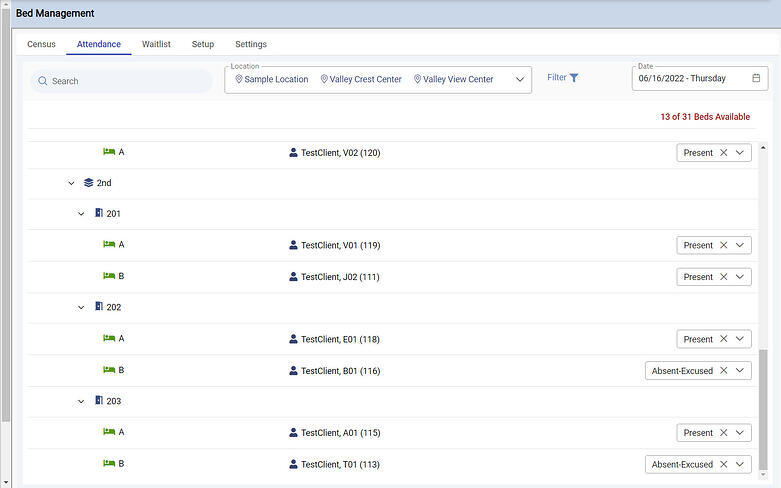Open the Waitlist tab
Image resolution: width=781 pixels, height=488 pixels.
coord(156,44)
